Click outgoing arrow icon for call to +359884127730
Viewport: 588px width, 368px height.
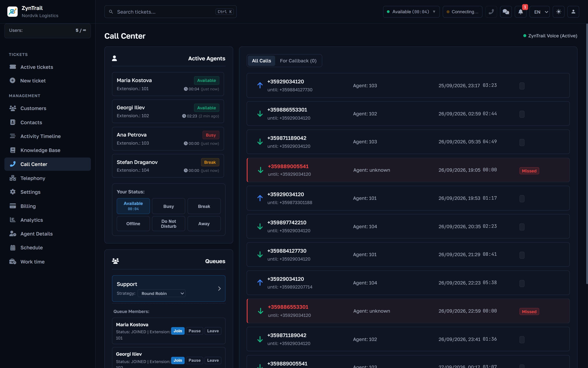tap(260, 85)
